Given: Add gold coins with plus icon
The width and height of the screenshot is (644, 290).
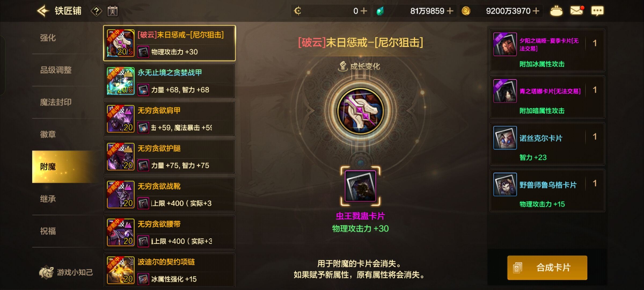Looking at the screenshot, I should tap(536, 11).
